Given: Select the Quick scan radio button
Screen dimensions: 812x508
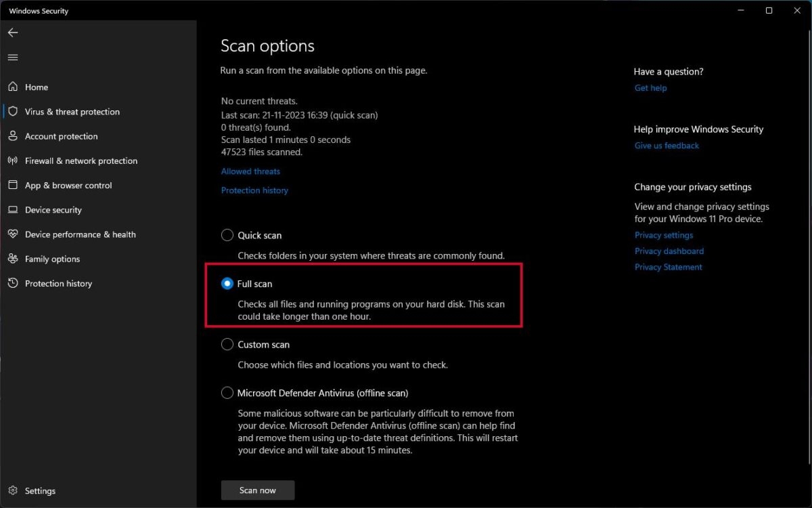Looking at the screenshot, I should tap(227, 235).
